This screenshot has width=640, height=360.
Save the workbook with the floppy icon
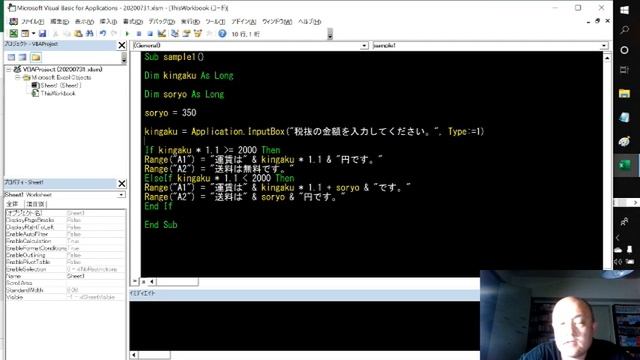click(42, 33)
